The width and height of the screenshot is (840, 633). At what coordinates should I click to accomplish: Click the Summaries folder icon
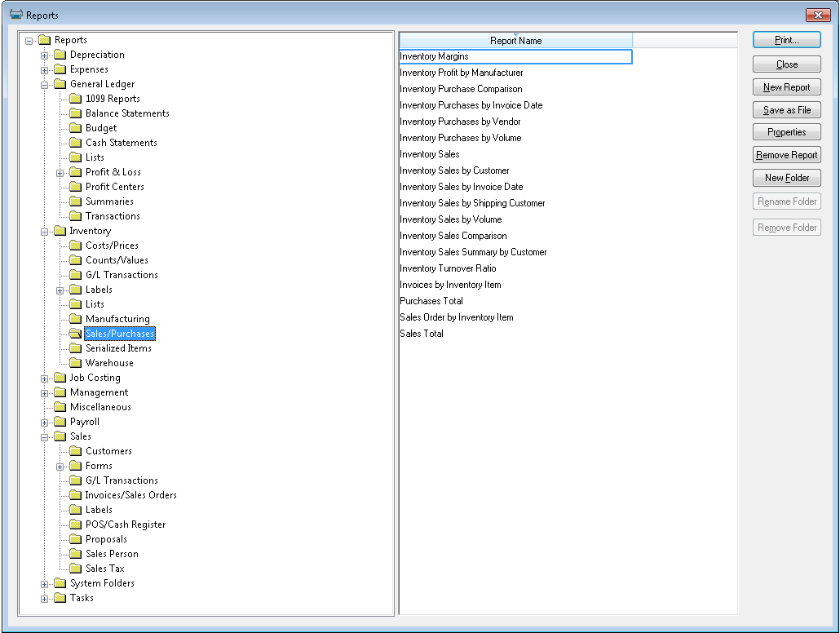point(76,201)
